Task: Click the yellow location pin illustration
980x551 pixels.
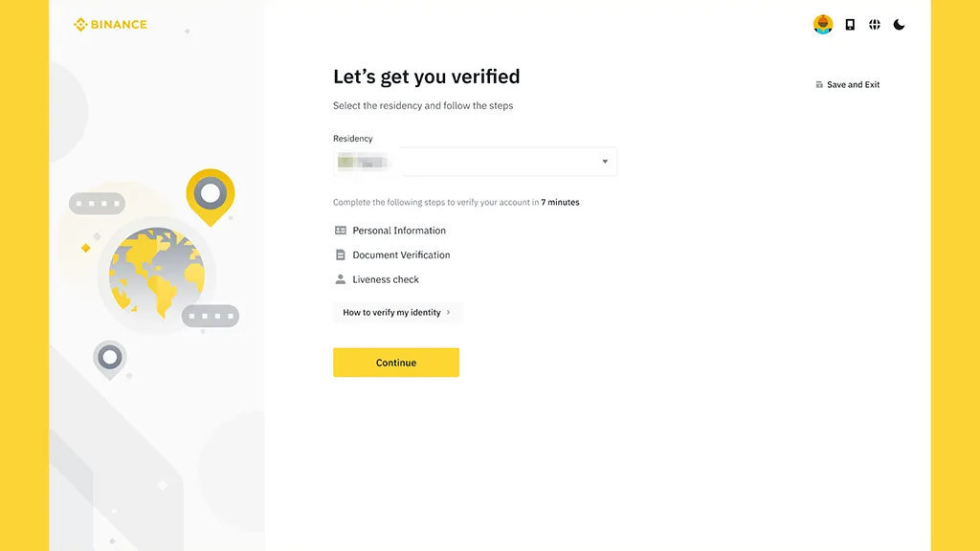Action: point(210,196)
